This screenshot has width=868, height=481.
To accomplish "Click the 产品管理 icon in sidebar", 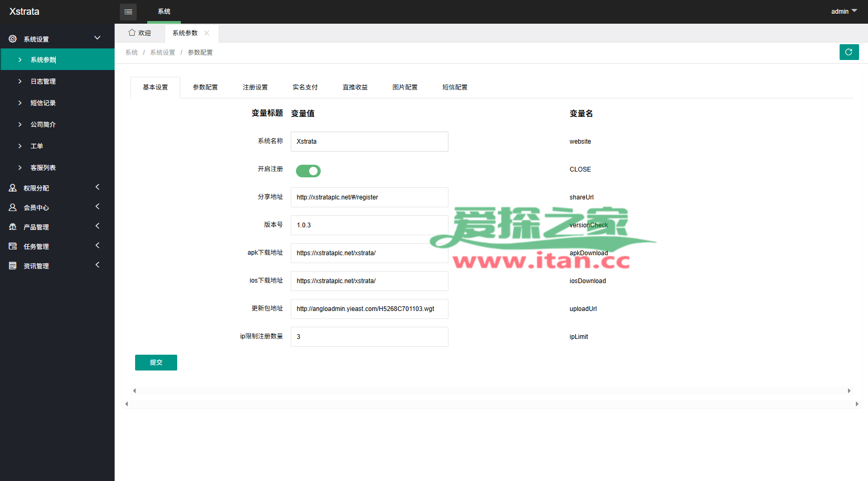I will [13, 227].
